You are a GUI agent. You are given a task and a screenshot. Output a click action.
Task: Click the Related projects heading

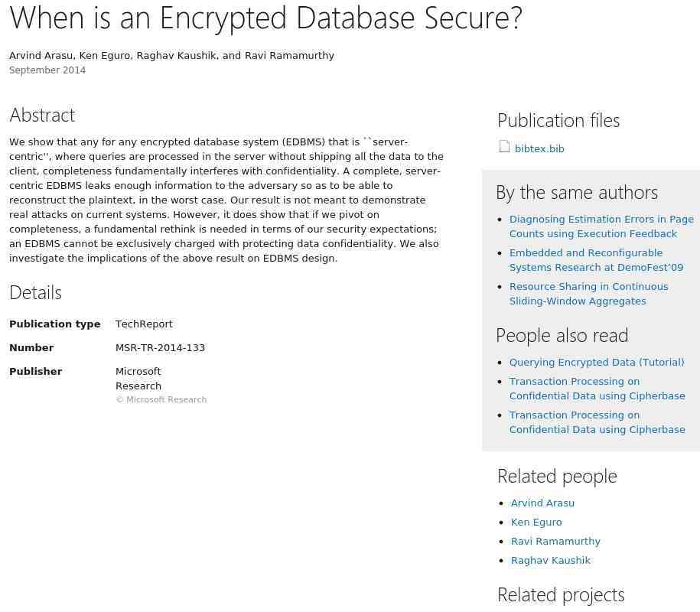(x=561, y=595)
